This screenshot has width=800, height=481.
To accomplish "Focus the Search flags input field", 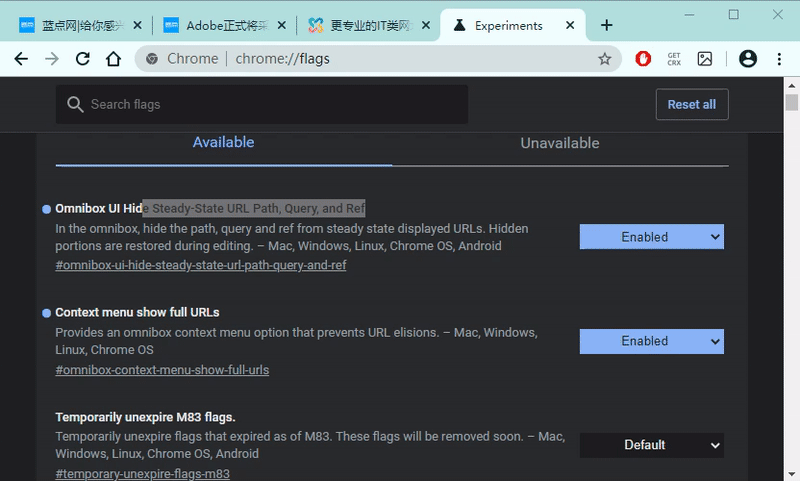I will pos(270,104).
